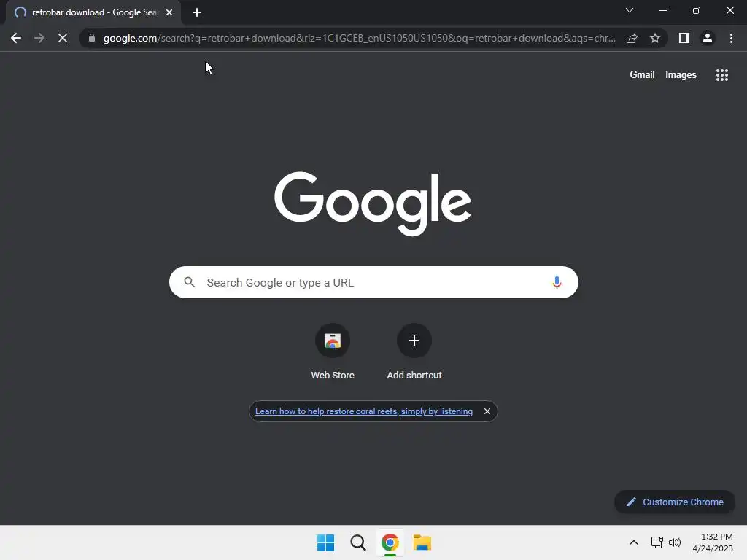Image resolution: width=747 pixels, height=560 pixels.
Task: Stop loading the page
Action: (x=63, y=38)
